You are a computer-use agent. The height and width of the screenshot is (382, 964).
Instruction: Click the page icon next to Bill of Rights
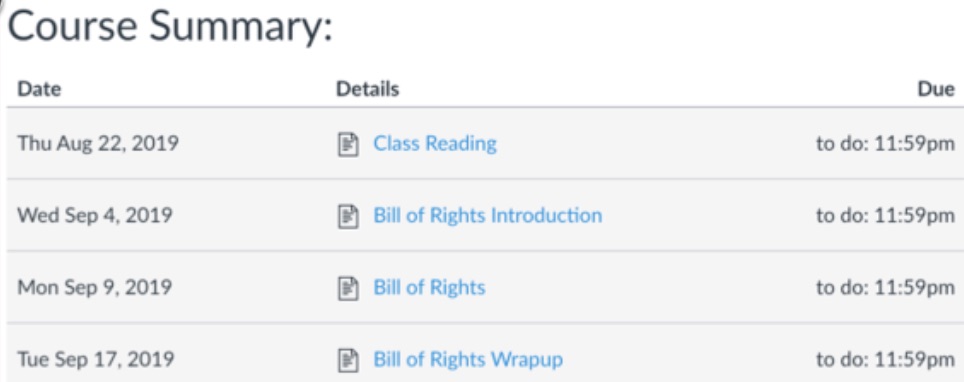[x=348, y=288]
